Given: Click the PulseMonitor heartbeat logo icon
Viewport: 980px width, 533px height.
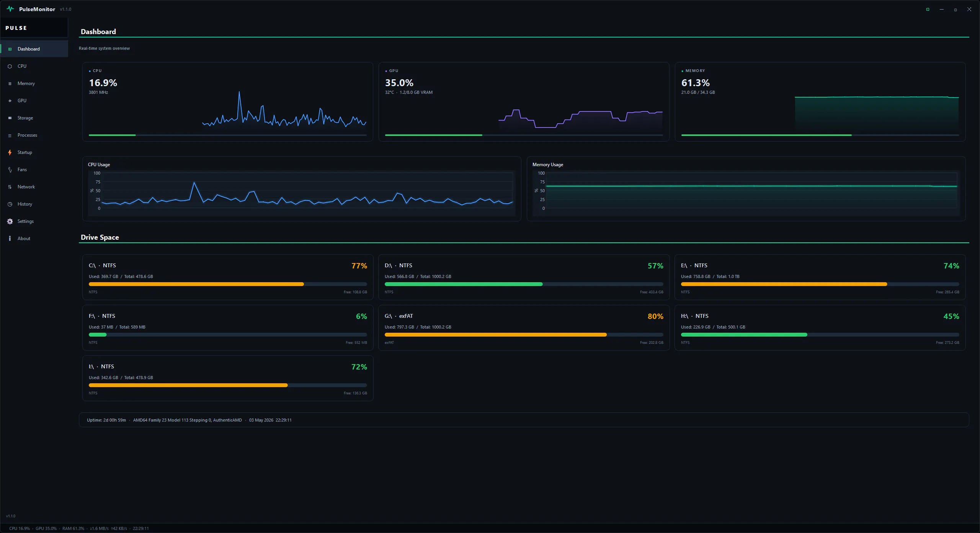Looking at the screenshot, I should (x=10, y=9).
